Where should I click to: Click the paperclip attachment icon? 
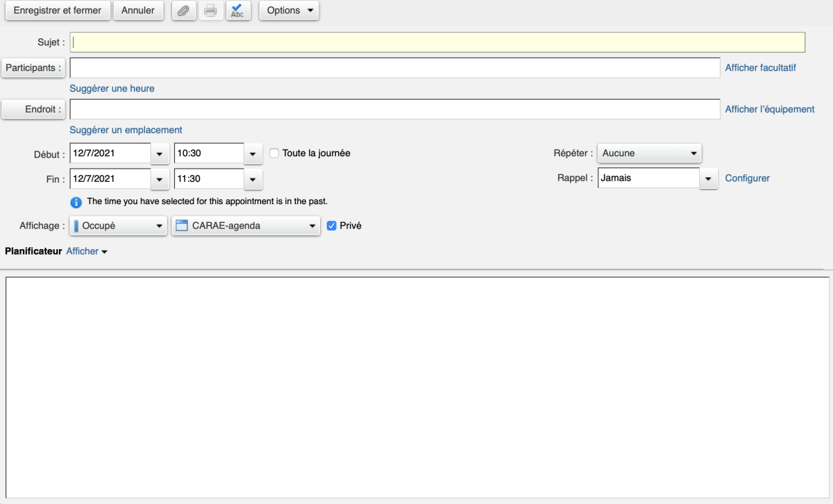184,10
